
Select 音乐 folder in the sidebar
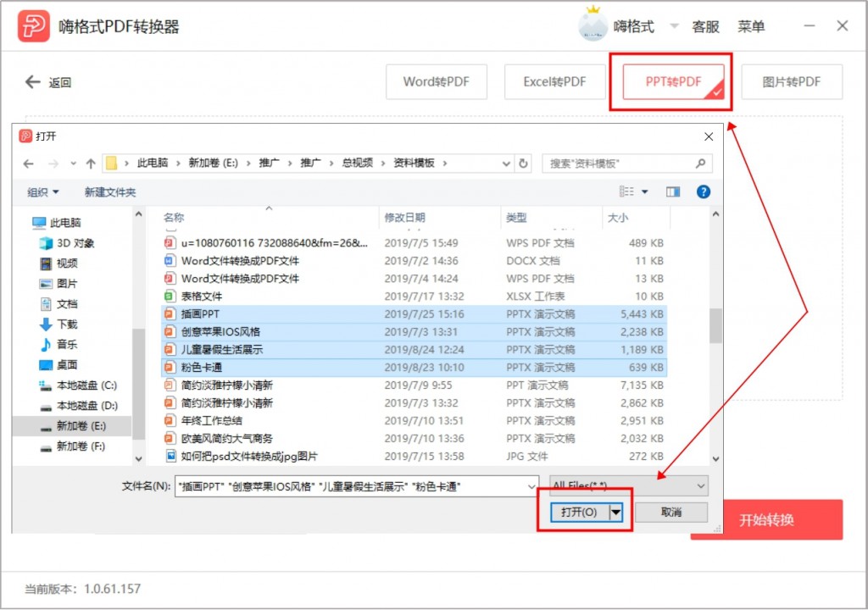click(x=58, y=344)
